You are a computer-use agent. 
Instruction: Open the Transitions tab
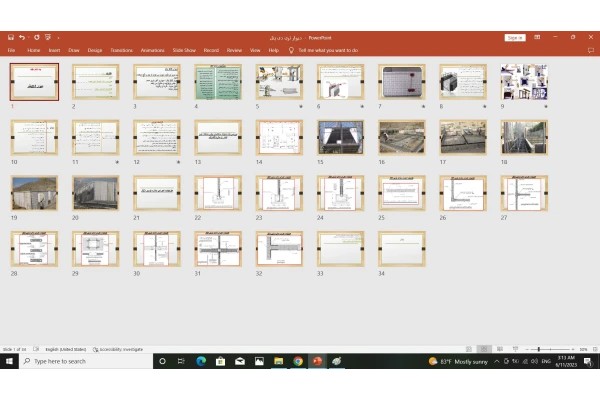tap(122, 50)
